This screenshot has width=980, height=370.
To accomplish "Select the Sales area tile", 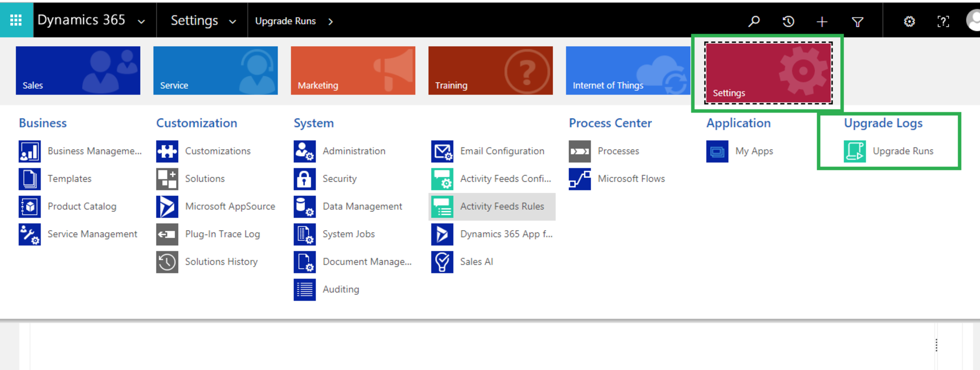I will pos(78,70).
